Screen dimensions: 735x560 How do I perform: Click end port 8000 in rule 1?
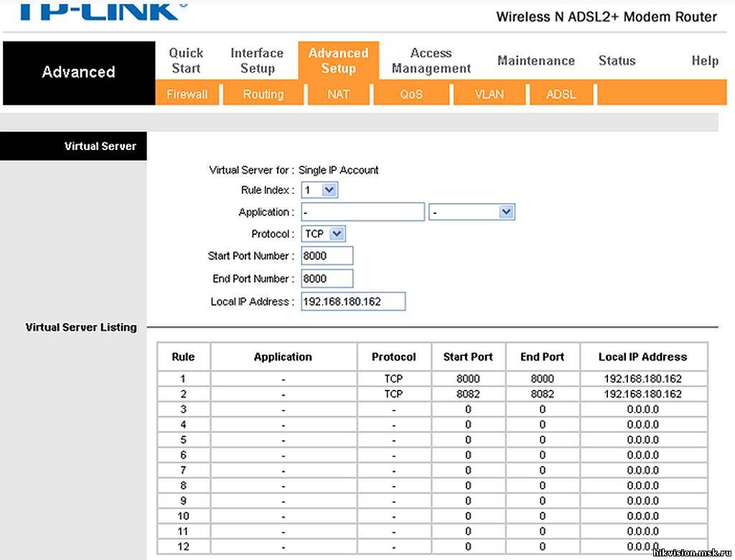543,378
